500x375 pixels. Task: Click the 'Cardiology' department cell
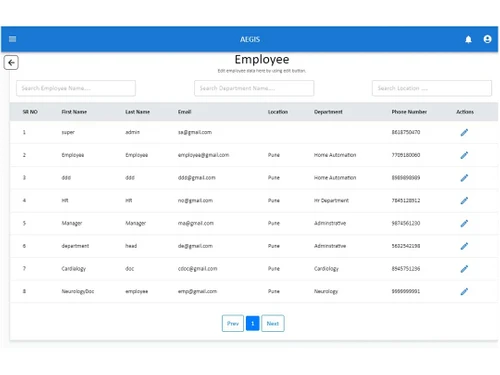326,269
